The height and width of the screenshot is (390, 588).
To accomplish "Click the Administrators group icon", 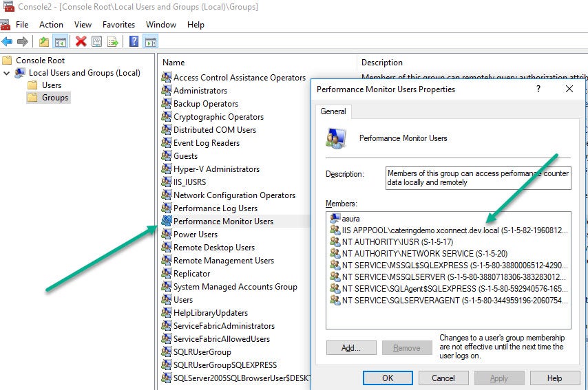I will [x=167, y=90].
